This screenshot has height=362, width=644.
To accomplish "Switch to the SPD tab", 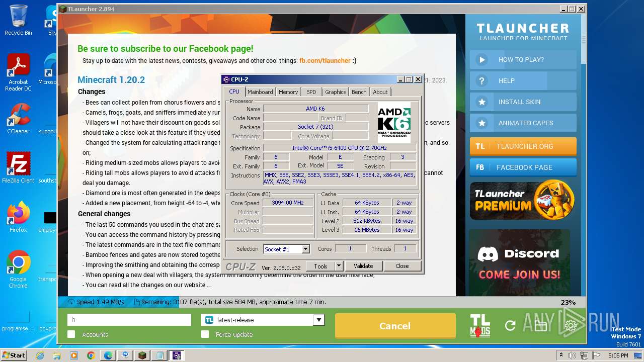I will click(311, 92).
